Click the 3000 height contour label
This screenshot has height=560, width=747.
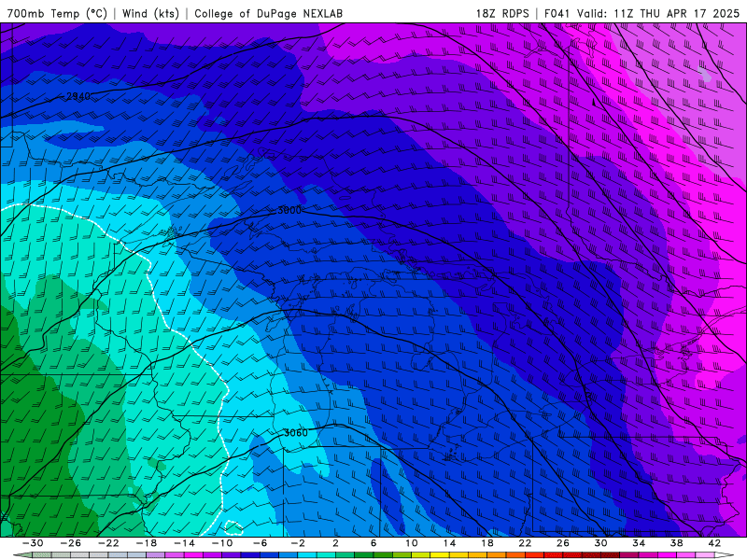point(289,210)
